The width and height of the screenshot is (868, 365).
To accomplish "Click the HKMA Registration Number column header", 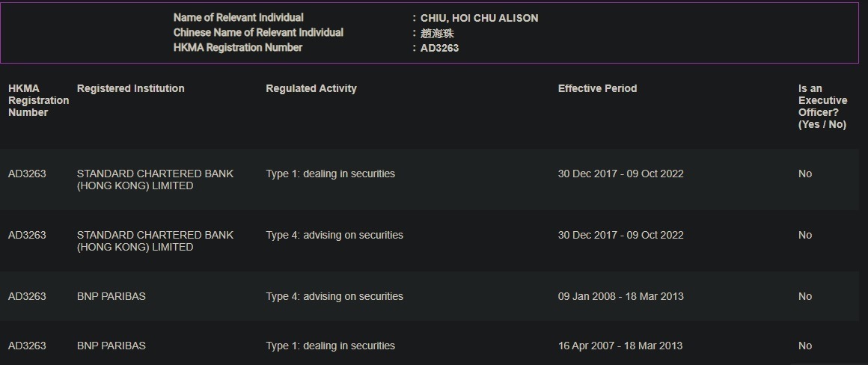I will (x=38, y=101).
